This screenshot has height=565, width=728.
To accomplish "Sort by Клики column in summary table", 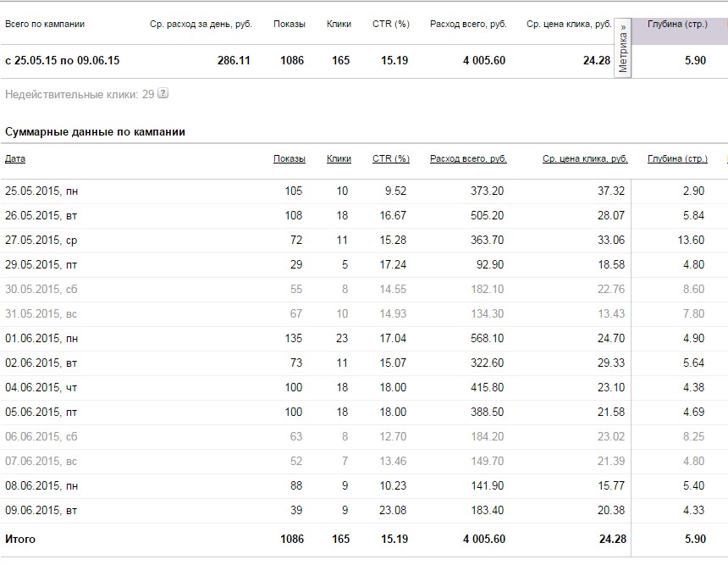I will (339, 158).
